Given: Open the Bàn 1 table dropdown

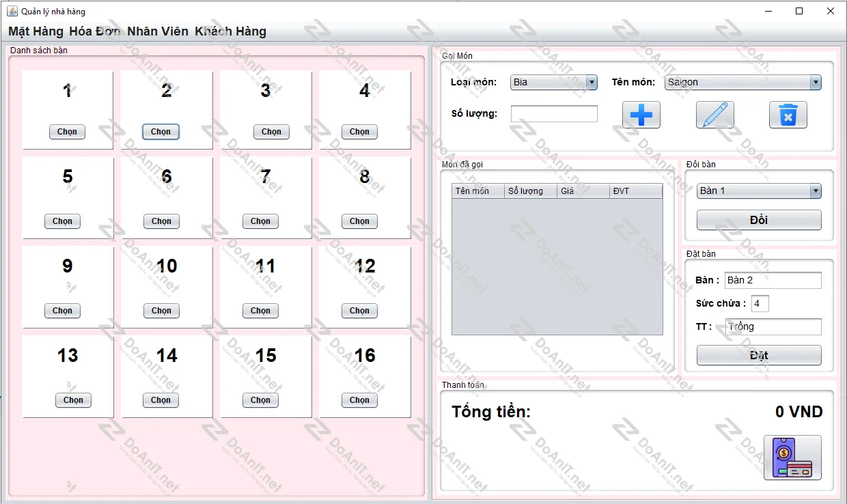Looking at the screenshot, I should coord(758,191).
